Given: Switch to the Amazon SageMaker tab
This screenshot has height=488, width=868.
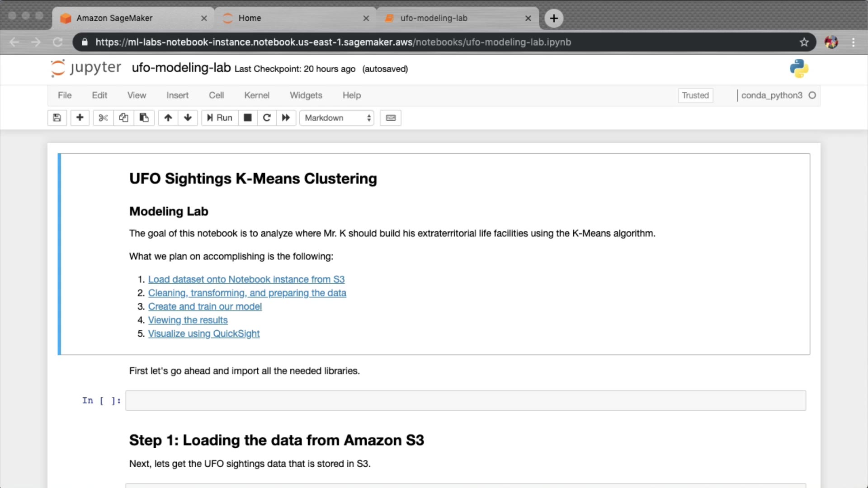Looking at the screenshot, I should click(x=114, y=18).
